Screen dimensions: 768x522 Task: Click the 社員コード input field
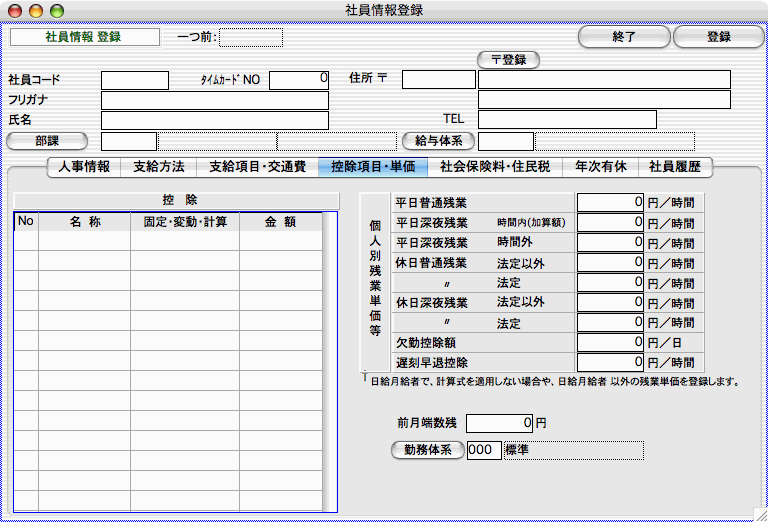pos(135,80)
